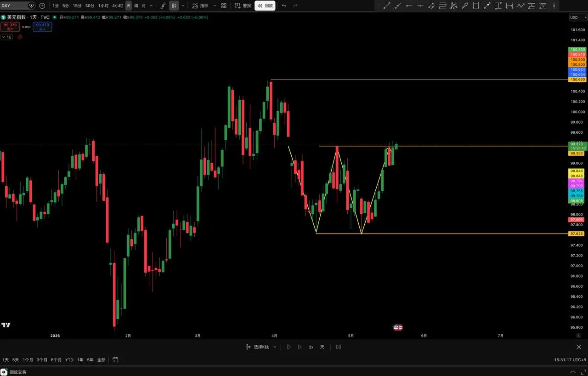This screenshot has height=376, width=588.
Task: Set the date range to 1个月
Action: [28, 360]
